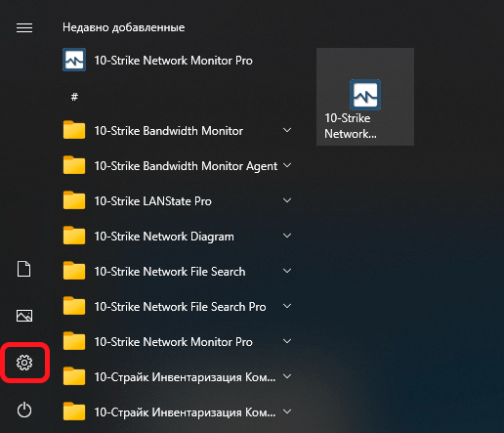504x433 pixels.
Task: Expand 10-Strike Network Diagram chevron
Action: click(x=287, y=236)
